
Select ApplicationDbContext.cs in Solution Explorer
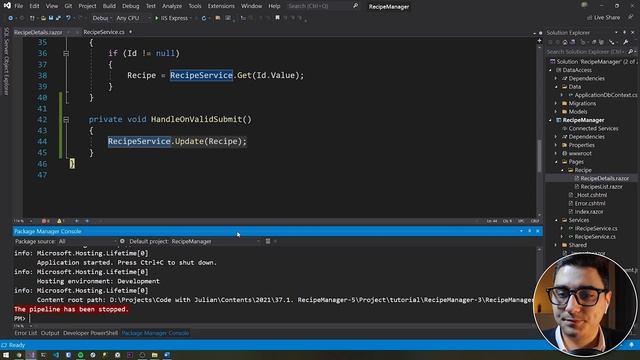coord(605,95)
